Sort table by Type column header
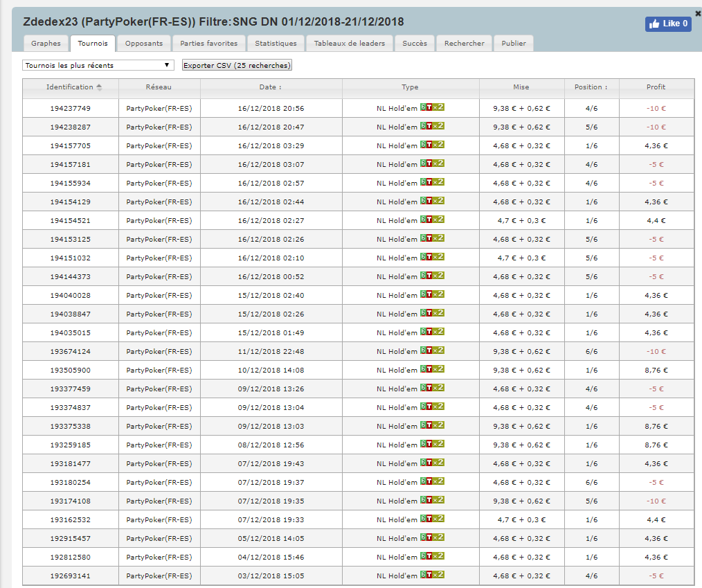The height and width of the screenshot is (588, 702). click(410, 87)
